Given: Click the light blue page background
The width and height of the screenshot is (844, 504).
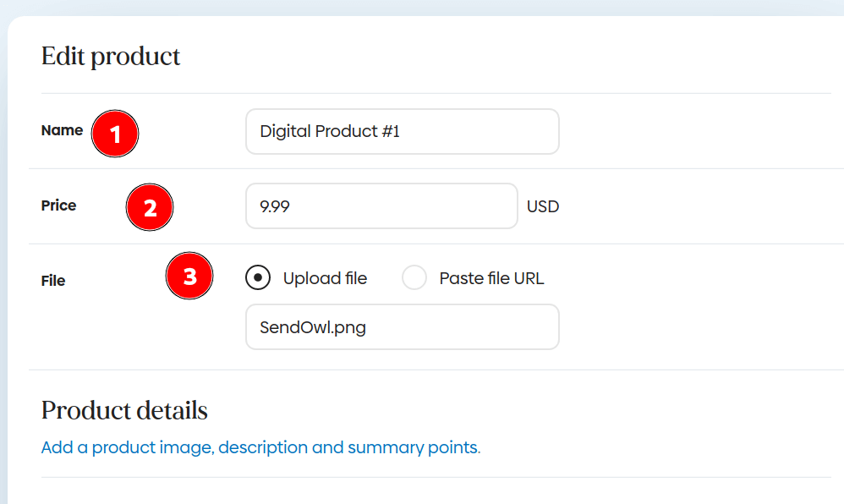Looking at the screenshot, I should pyautogui.click(x=423, y=7).
